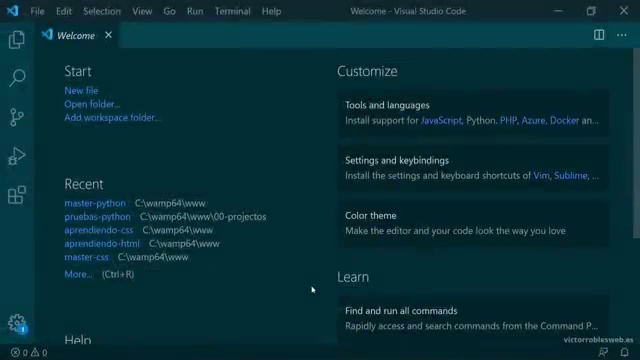Click the New file link
This screenshot has width=640, height=360.
point(81,91)
